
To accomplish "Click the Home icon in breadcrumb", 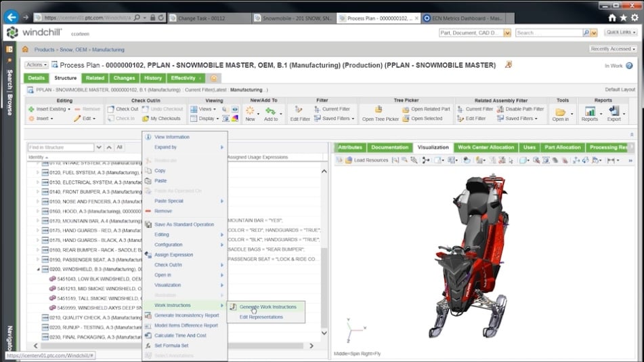I will [25, 49].
